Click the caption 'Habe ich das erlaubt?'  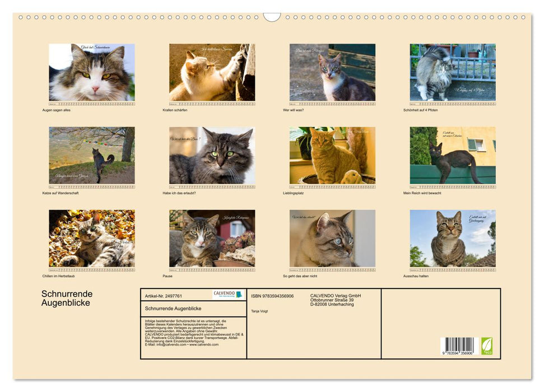pyautogui.click(x=179, y=193)
